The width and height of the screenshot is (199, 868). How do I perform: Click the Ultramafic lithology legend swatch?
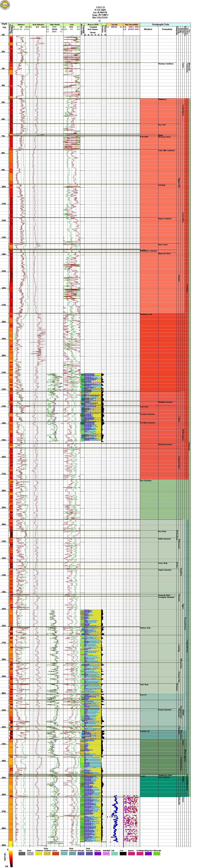click(x=157, y=853)
